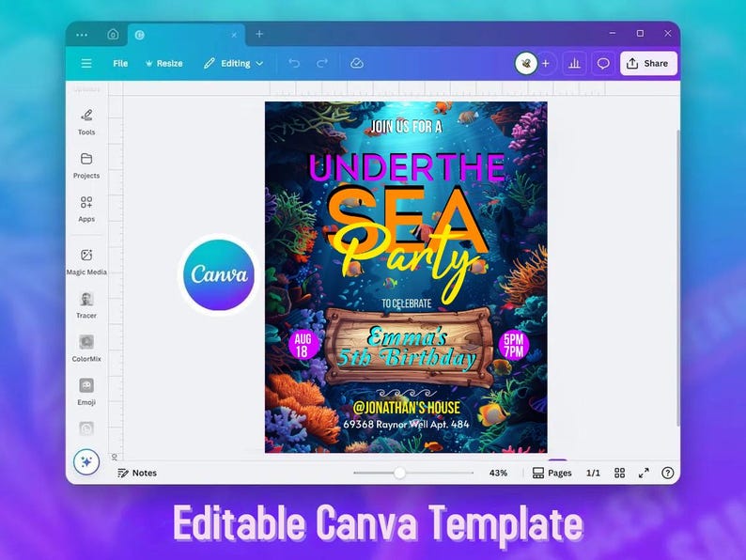This screenshot has width=746, height=560.
Task: Click the Resize button with crown
Action: coord(163,63)
